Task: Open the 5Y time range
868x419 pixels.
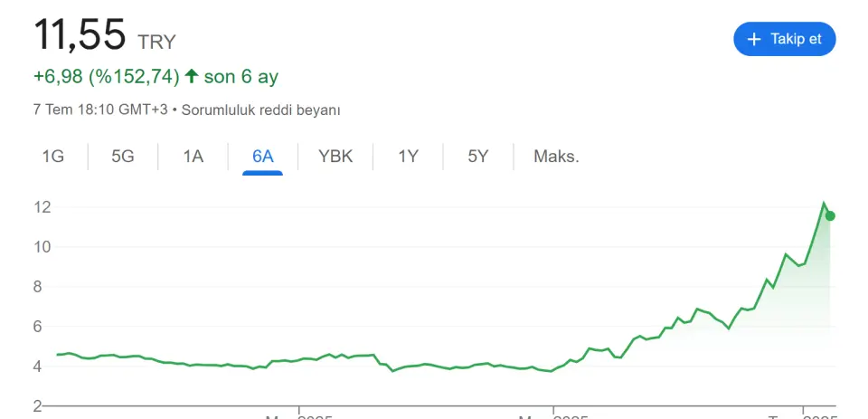Action: (x=478, y=157)
